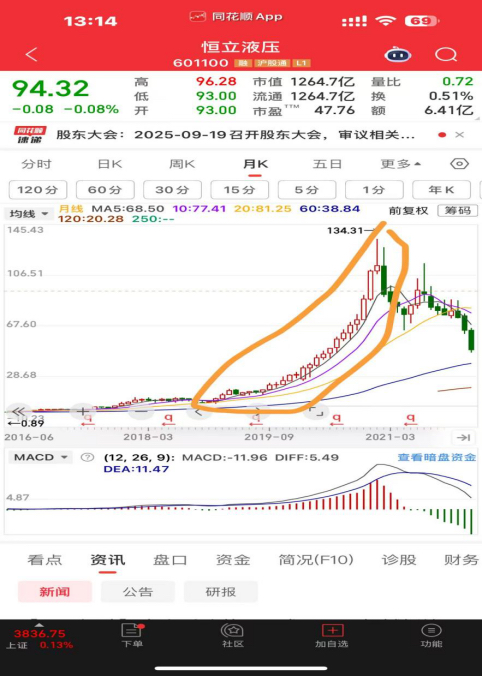This screenshot has height=676, width=482.
Task: Select the 30分 period button
Action: pos(172,190)
